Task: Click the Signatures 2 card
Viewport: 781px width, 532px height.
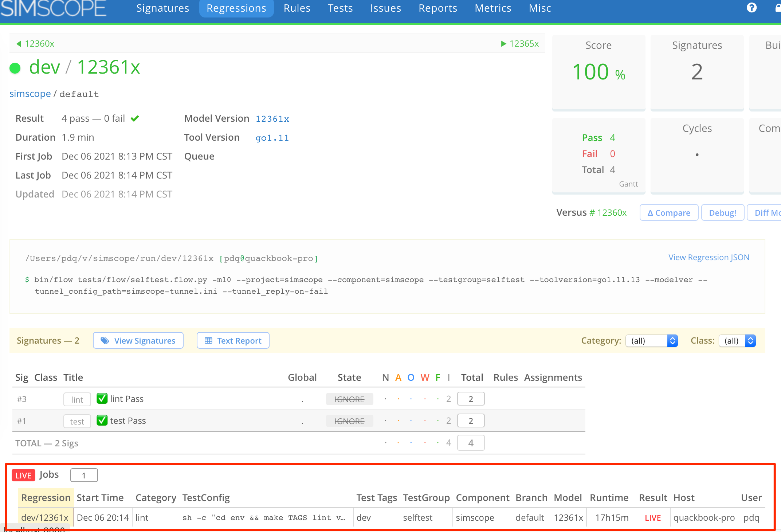Action: coord(697,73)
